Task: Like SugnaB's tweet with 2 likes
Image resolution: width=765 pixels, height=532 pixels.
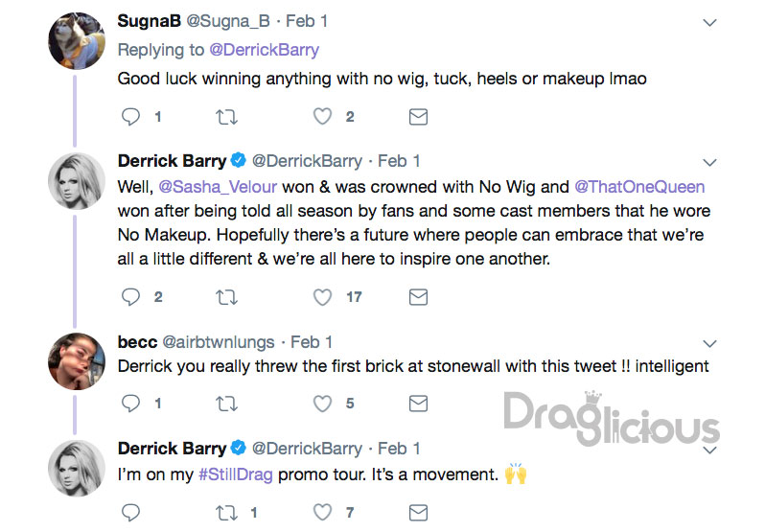Action: 322,117
